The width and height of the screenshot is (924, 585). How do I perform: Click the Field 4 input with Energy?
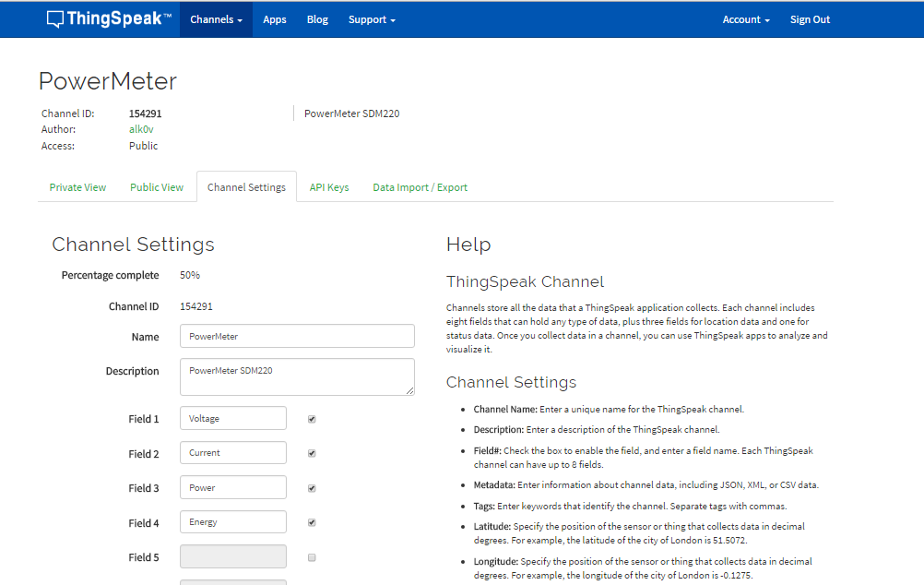click(x=233, y=522)
